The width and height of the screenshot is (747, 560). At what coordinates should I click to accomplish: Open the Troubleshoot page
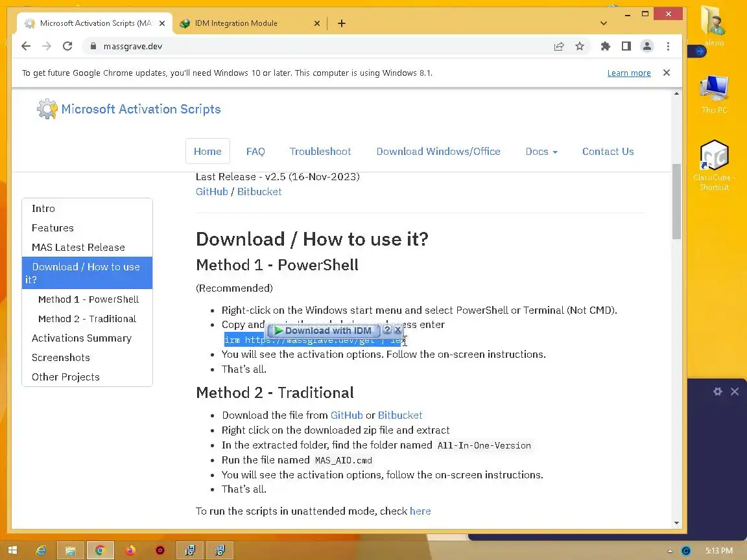pyautogui.click(x=320, y=152)
